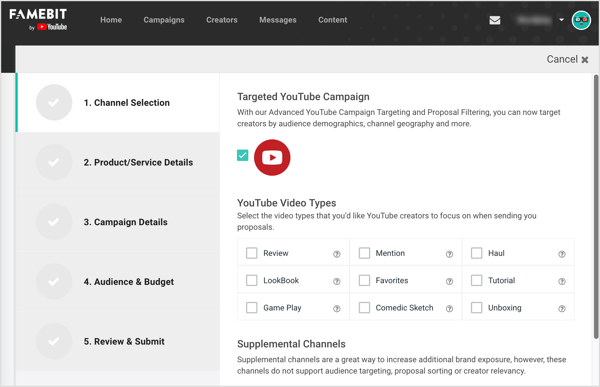Viewport: 600px width, 387px height.
Task: Click the Supplemental Channels heading
Action: point(291,344)
